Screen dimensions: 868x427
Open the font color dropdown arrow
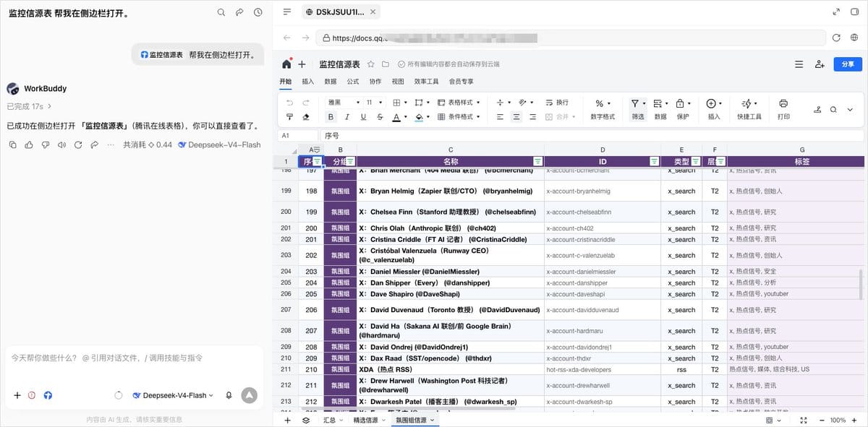tap(406, 117)
